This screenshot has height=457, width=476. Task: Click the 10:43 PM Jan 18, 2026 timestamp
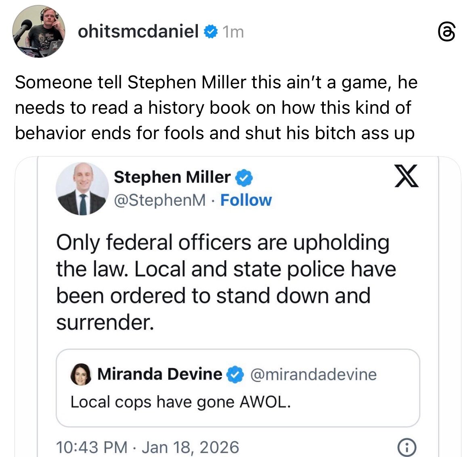coord(147,447)
